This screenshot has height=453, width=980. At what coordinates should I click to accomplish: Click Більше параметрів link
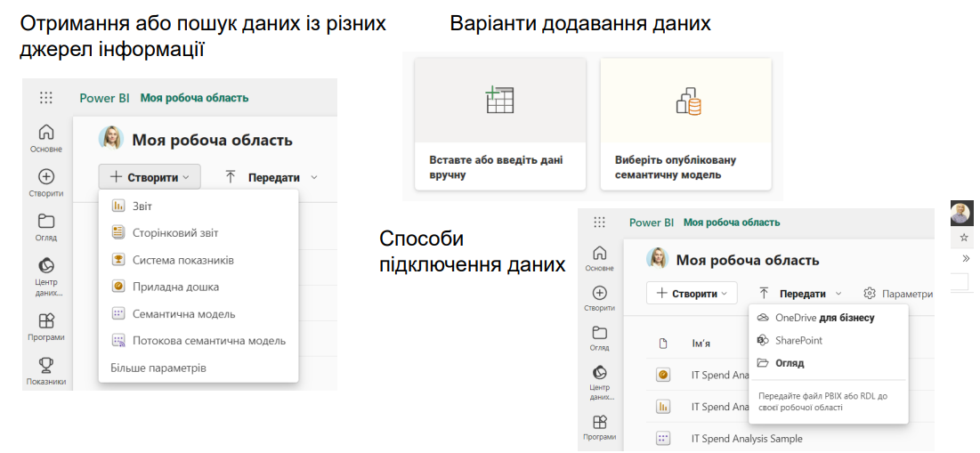[x=158, y=368]
